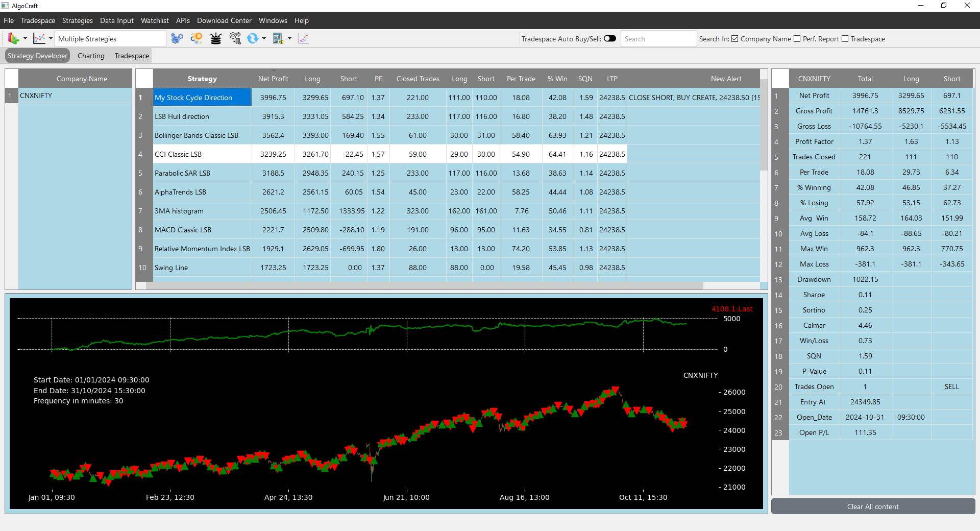Image resolution: width=980 pixels, height=531 pixels.
Task: Click the New Alert column header
Action: (726, 79)
